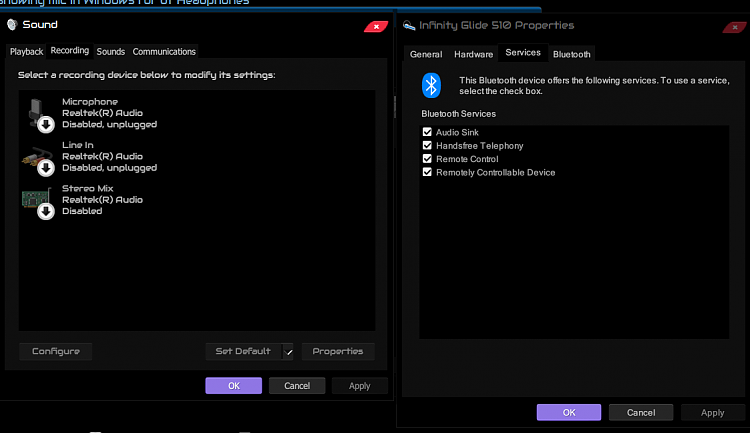
Task: Select the Stereo Mix device icon
Action: (38, 203)
